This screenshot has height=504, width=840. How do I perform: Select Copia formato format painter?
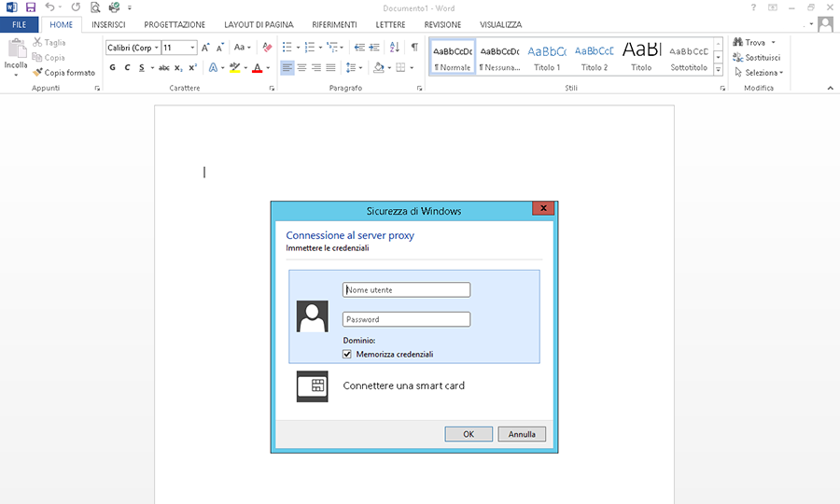63,72
